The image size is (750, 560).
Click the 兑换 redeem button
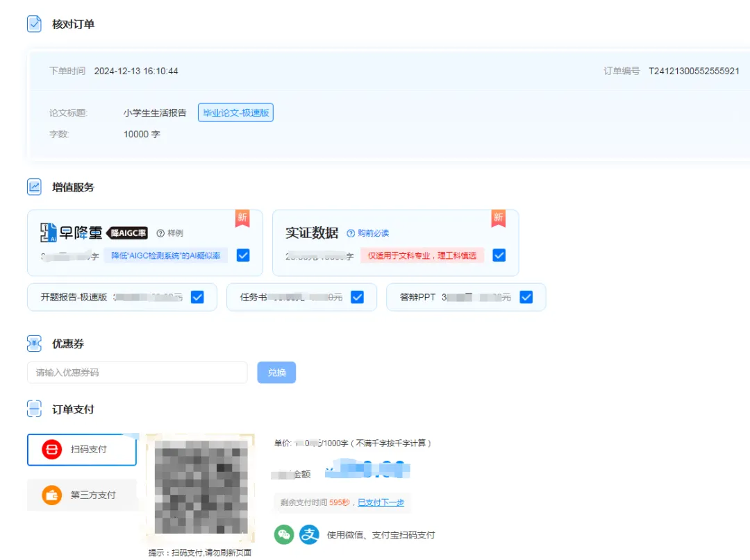[x=276, y=372]
